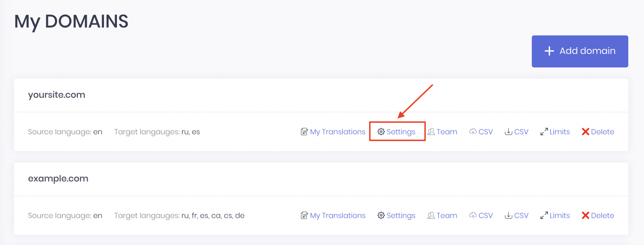This screenshot has height=245, width=644.
Task: Click the plus icon in Add domain
Action: (x=549, y=51)
